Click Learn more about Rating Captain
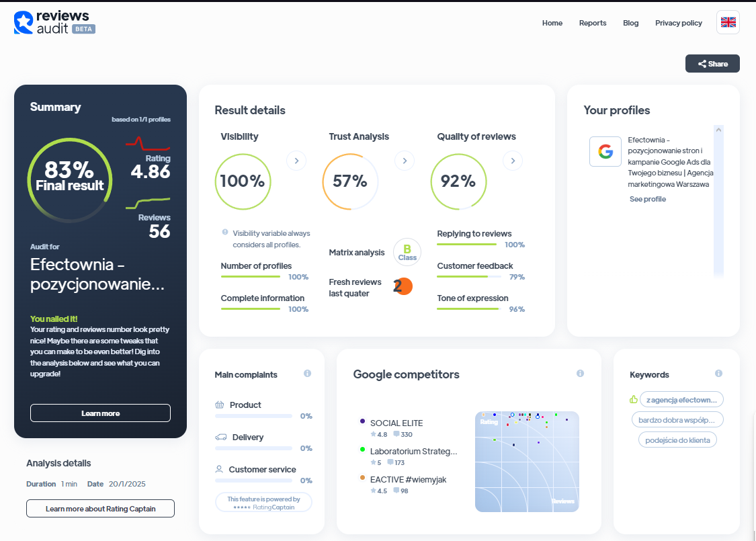 point(100,509)
